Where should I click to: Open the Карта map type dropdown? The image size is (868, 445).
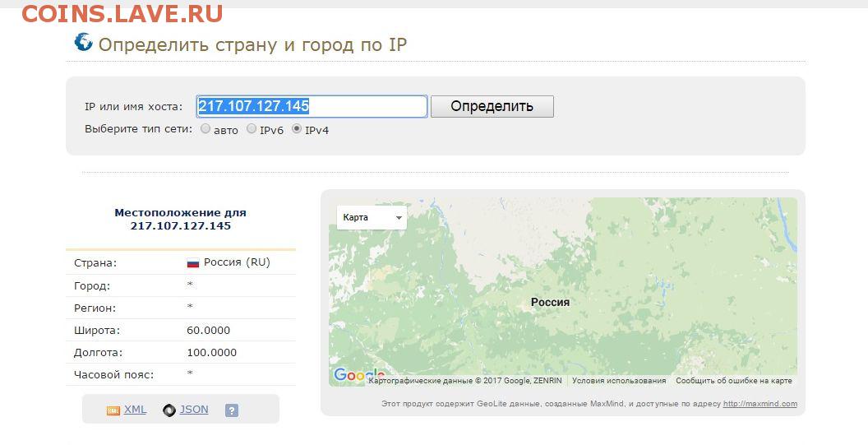click(372, 217)
